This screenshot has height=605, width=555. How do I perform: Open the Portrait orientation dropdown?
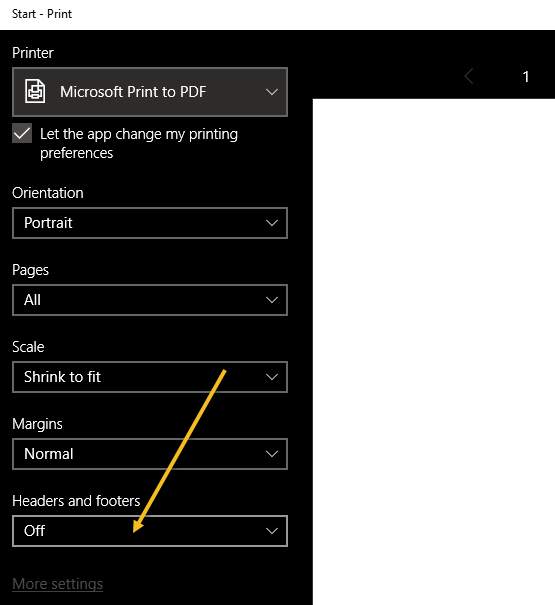pyautogui.click(x=150, y=223)
